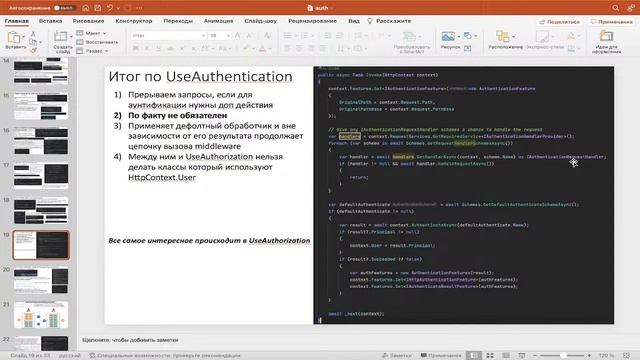Click the Примечания button at top right

611,22
